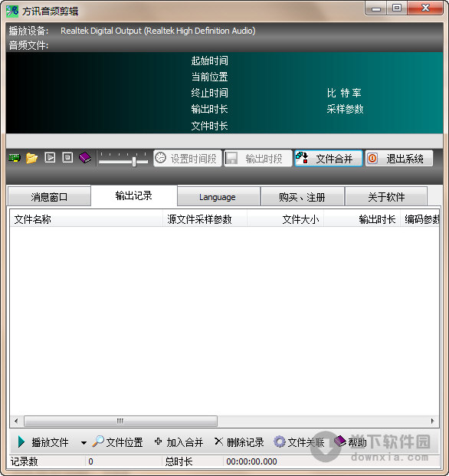Image resolution: width=449 pixels, height=476 pixels.
Task: Click 加入合并 in bottom toolbar
Action: 179,442
